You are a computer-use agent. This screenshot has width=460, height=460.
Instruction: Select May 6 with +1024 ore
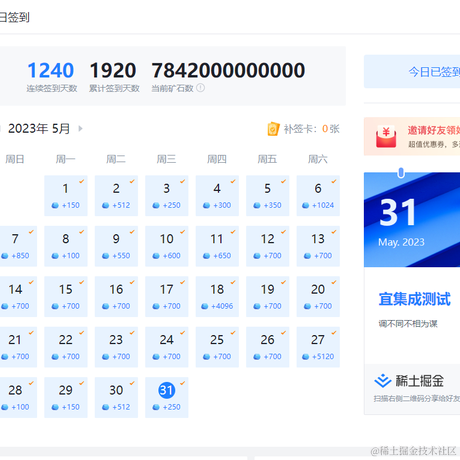click(318, 196)
